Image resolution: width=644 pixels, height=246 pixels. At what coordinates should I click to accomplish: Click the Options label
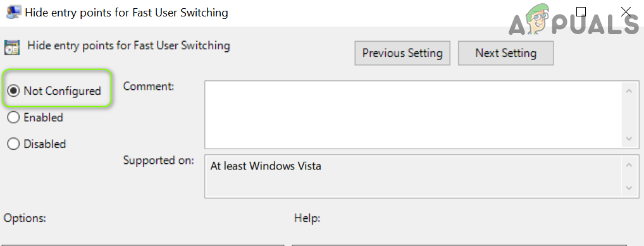(25, 218)
